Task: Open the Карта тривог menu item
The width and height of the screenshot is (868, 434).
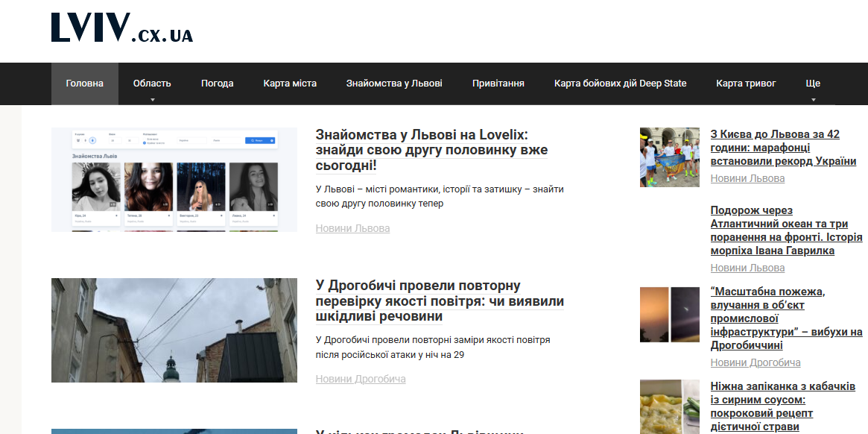Action: (746, 84)
